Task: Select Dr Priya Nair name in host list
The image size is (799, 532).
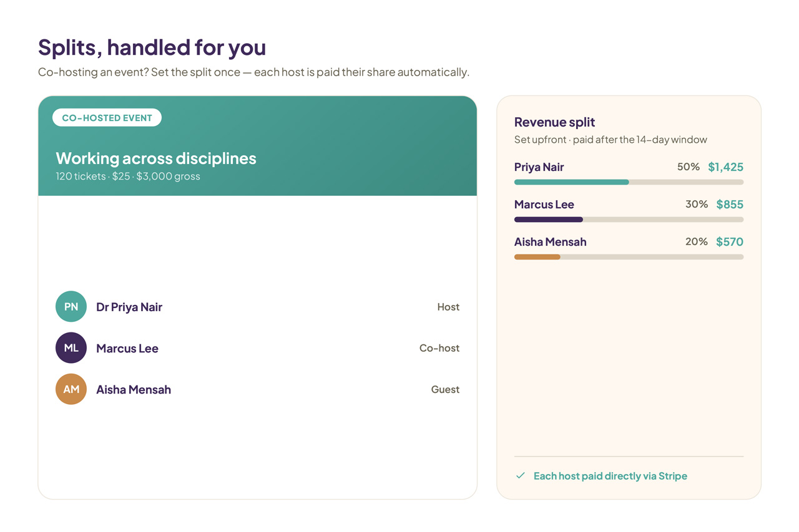Action: (129, 307)
